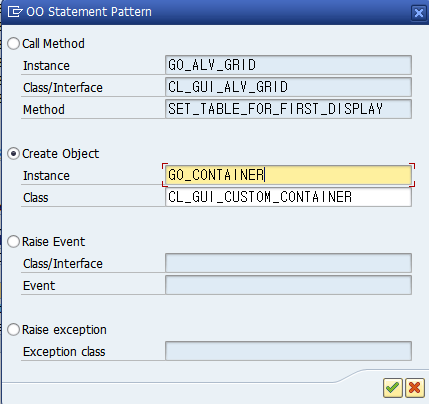Click the CL_GUI_CUSTOM_CONTAINER class field
Screen dimensions: 429x404
click(288, 197)
